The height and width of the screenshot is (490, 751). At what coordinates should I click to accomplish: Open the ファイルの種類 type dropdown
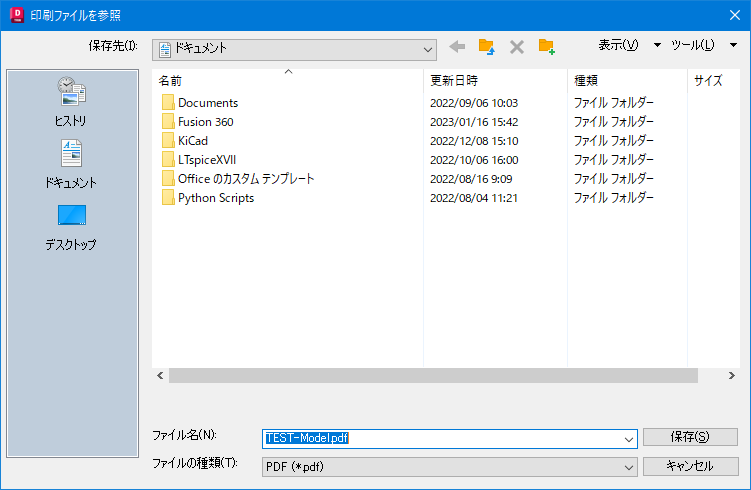click(x=449, y=467)
